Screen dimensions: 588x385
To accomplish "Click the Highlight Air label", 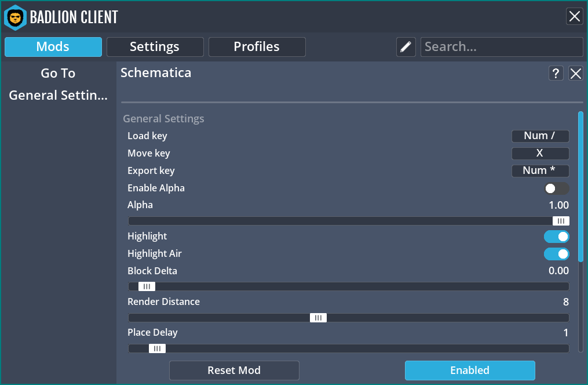I will pos(155,253).
